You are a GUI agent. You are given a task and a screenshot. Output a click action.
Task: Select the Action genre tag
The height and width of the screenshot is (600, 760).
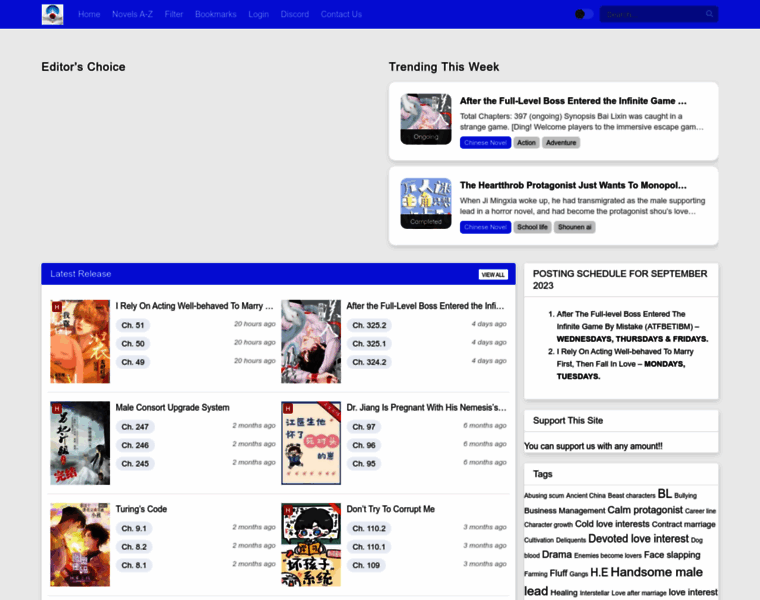pos(526,142)
